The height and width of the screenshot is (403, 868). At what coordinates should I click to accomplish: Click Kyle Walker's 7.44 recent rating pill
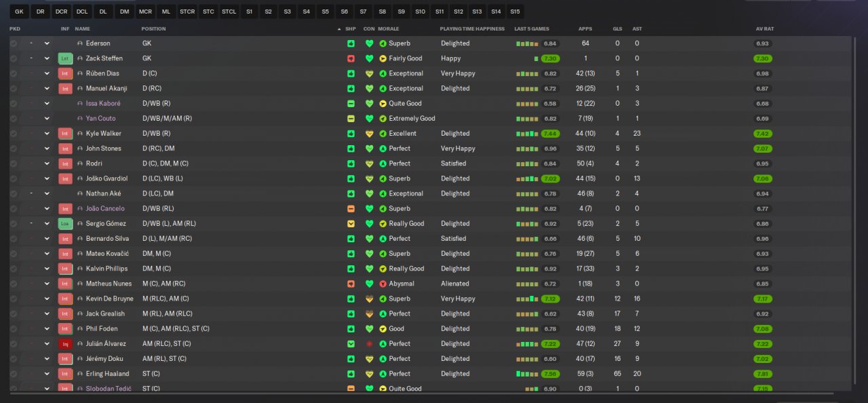pyautogui.click(x=550, y=134)
